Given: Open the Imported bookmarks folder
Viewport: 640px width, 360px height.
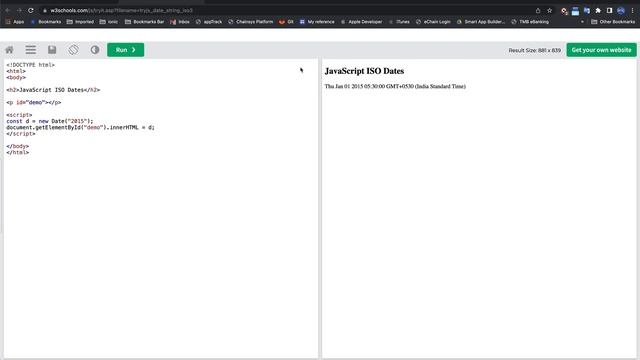Looking at the screenshot, I should pos(80,22).
